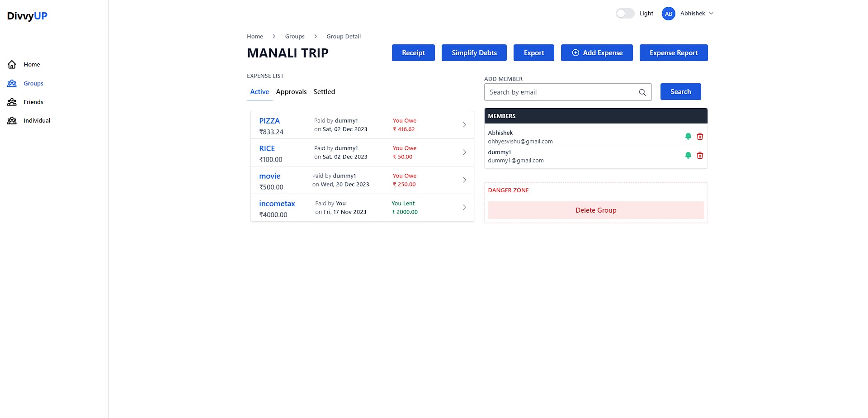Click the Groups breadcrumb link
868x418 pixels.
point(295,37)
